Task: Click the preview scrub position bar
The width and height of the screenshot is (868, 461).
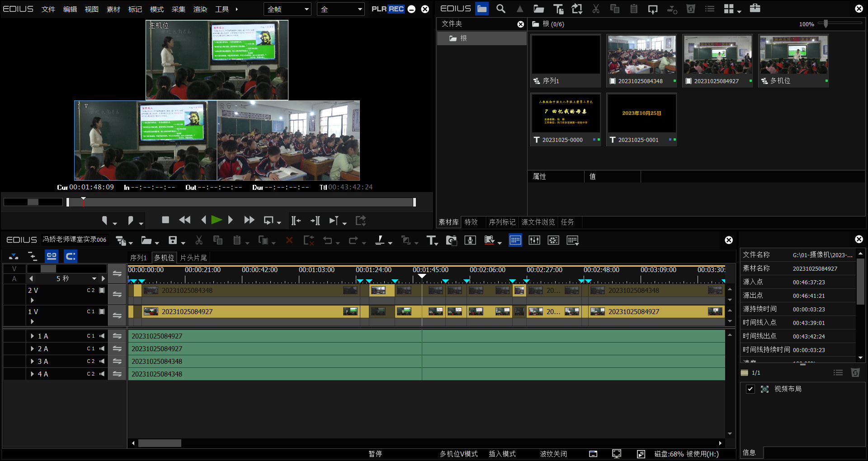Action: pos(241,202)
